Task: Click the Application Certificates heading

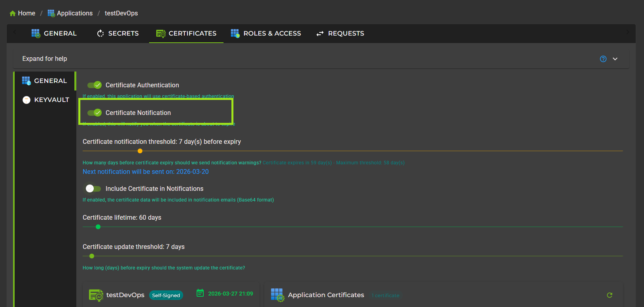Action: pyautogui.click(x=326, y=295)
